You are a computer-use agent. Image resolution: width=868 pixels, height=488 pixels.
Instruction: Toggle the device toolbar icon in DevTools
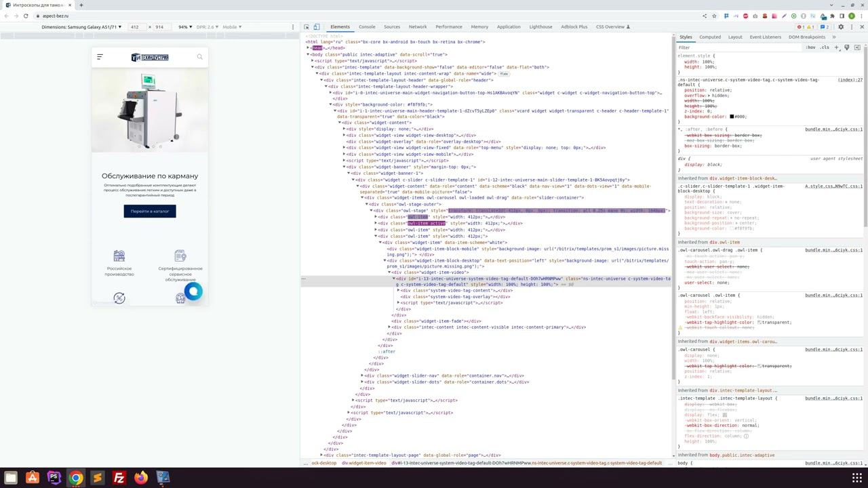point(317,27)
